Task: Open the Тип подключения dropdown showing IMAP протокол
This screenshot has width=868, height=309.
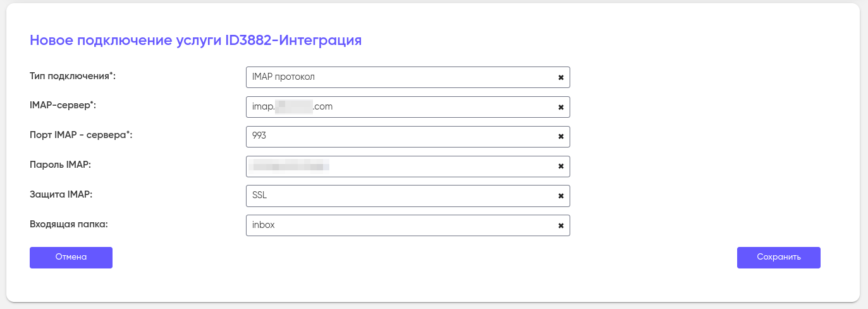Action: [398, 77]
